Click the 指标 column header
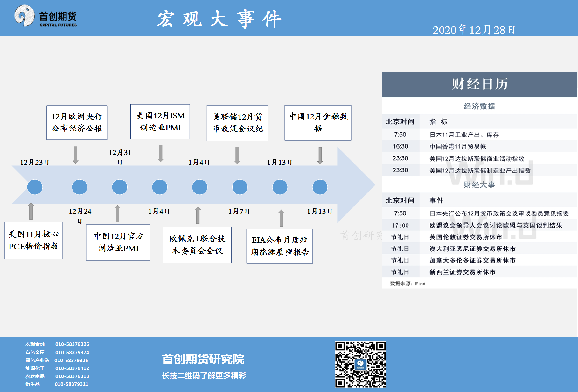Viewport: 578px width, 392px height. pyautogui.click(x=438, y=122)
